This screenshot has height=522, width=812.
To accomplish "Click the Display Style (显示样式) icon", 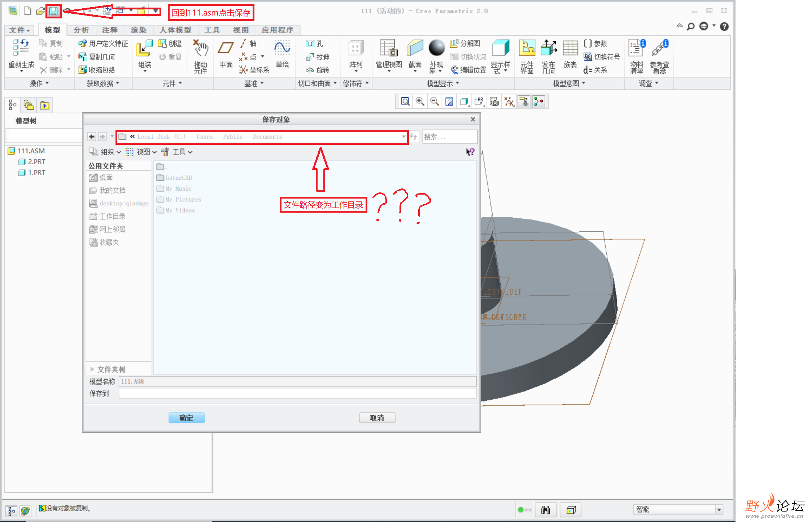I will click(x=501, y=48).
